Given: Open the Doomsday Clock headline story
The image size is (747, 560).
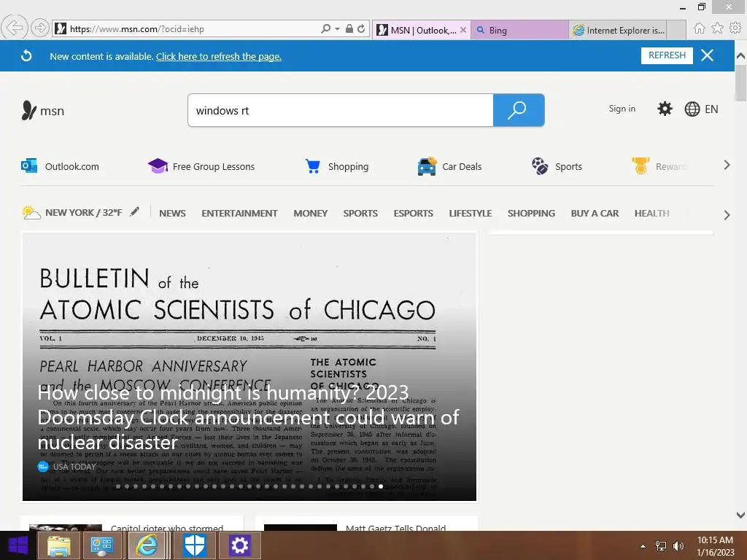Looking at the screenshot, I should tap(248, 417).
